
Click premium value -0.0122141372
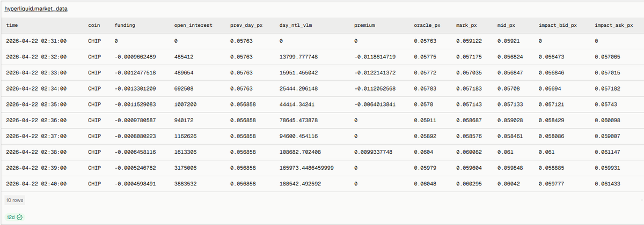[375, 72]
